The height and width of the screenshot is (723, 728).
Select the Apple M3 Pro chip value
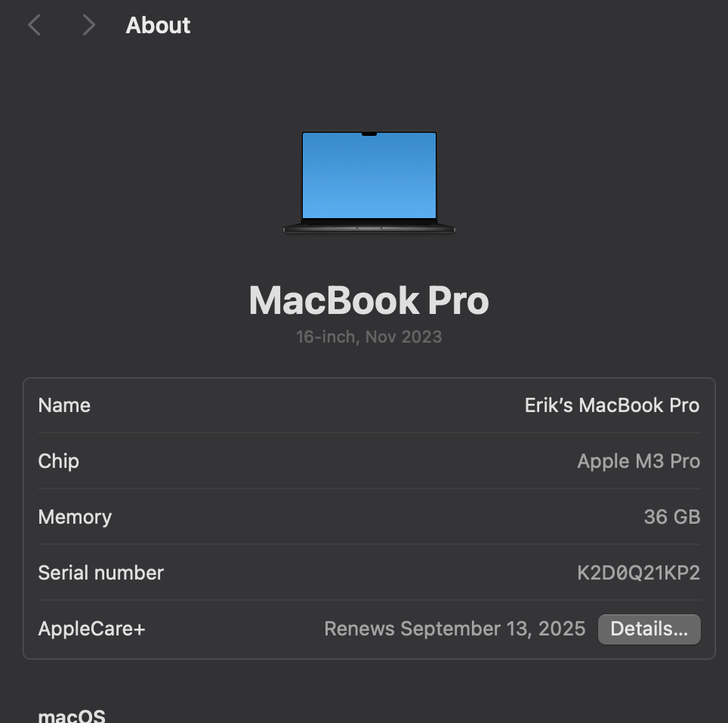click(x=638, y=461)
